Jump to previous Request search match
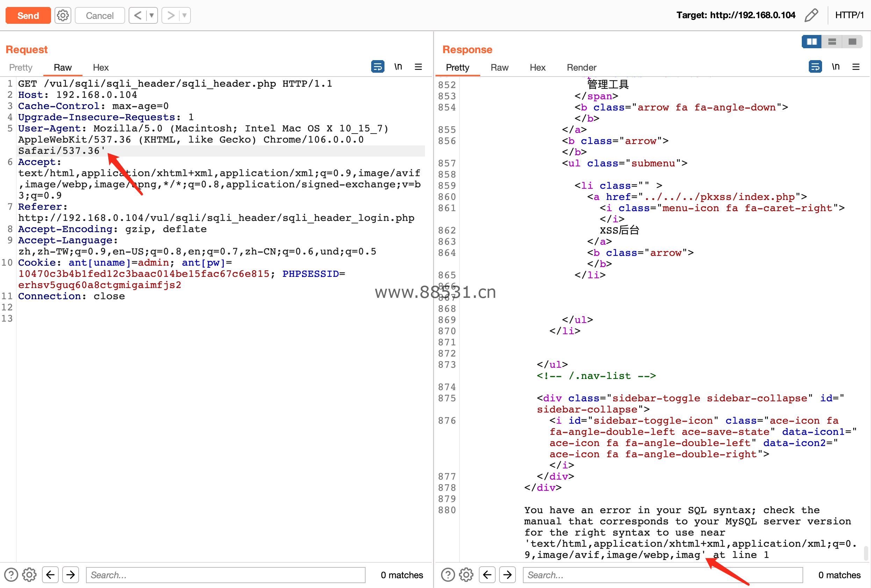This screenshot has height=588, width=871. [50, 575]
